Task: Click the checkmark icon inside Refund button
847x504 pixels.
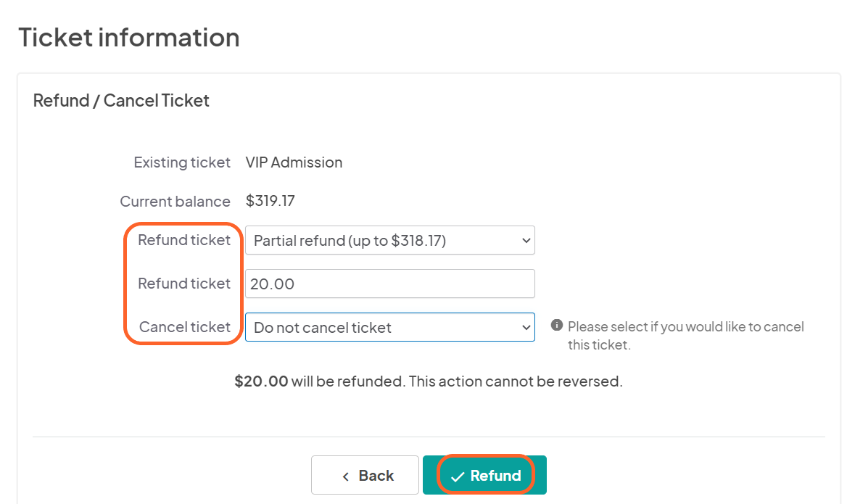Action: pyautogui.click(x=457, y=475)
